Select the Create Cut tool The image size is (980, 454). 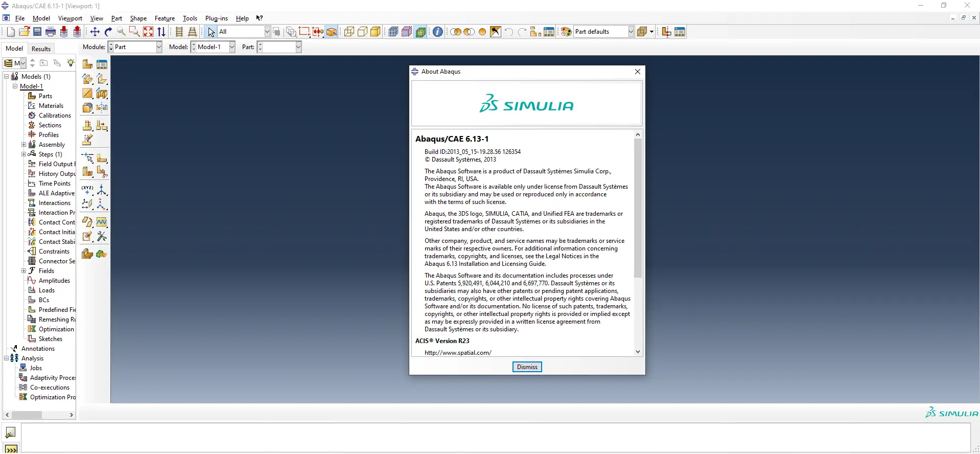tap(102, 93)
